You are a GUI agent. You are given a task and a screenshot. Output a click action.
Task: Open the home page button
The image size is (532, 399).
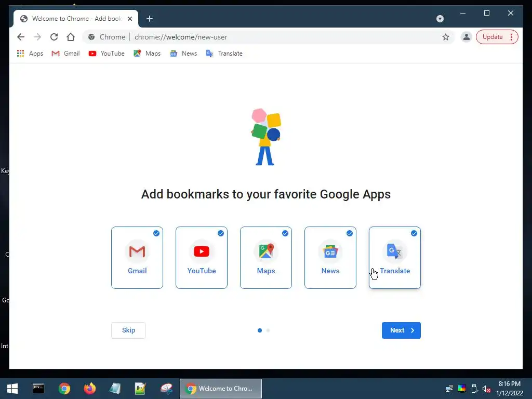click(x=71, y=37)
